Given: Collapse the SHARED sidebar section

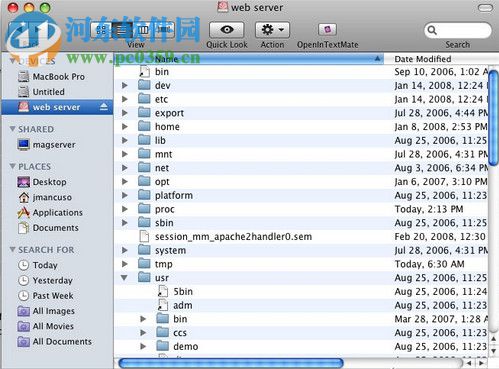Looking at the screenshot, I should (12, 129).
